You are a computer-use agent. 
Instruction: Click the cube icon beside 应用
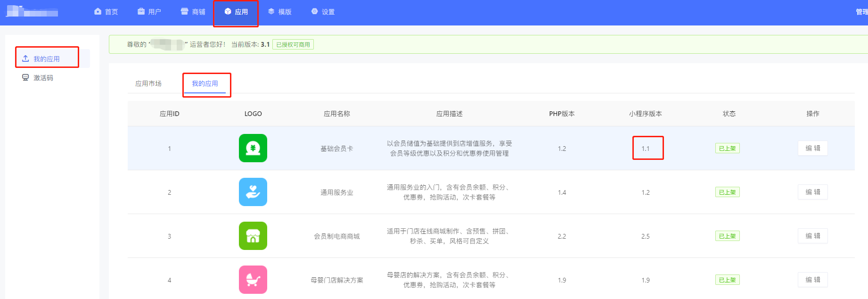coord(228,11)
